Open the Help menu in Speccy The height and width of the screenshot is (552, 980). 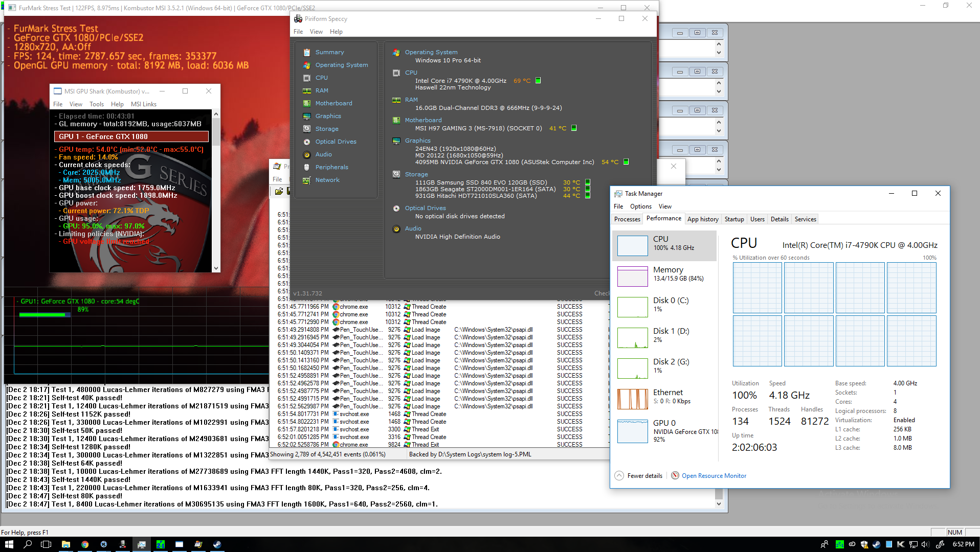click(336, 32)
